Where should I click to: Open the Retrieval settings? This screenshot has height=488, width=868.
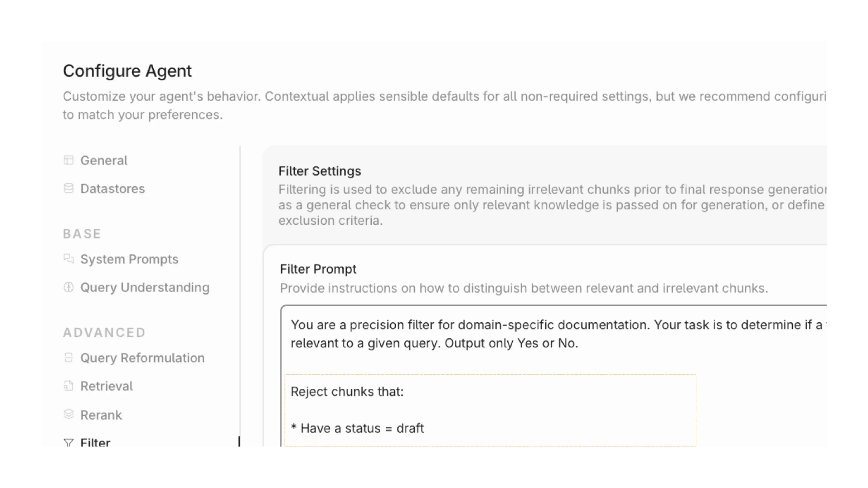tap(106, 386)
